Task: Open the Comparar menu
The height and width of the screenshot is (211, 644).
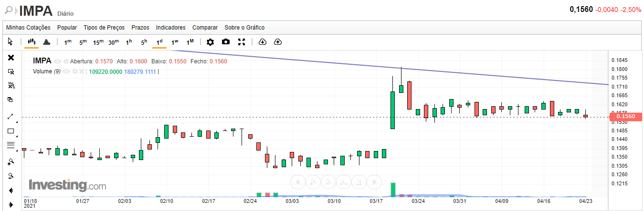Action: [205, 28]
